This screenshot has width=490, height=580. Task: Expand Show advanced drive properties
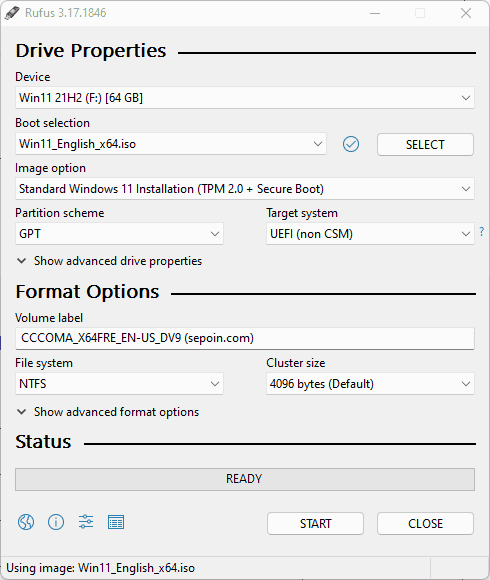(x=109, y=261)
